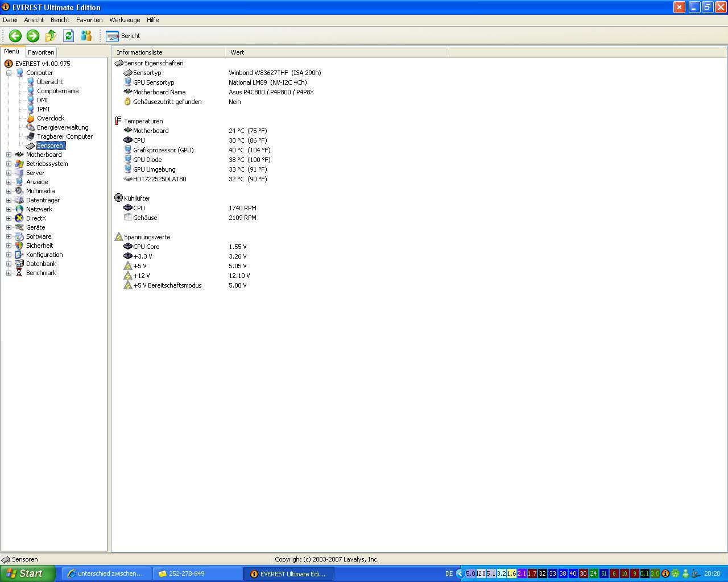Click the Informationsliste column header
The width and height of the screenshot is (728, 582).
(168, 52)
